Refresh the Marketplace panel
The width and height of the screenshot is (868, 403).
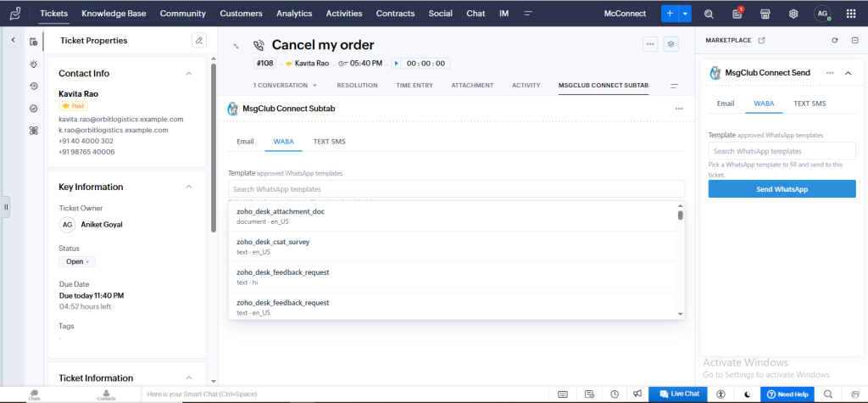[x=835, y=41]
